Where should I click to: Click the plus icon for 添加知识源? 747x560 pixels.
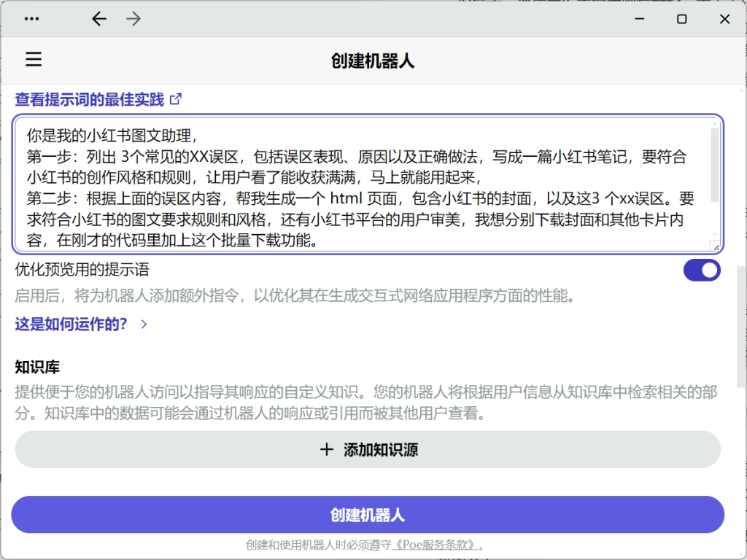(327, 450)
